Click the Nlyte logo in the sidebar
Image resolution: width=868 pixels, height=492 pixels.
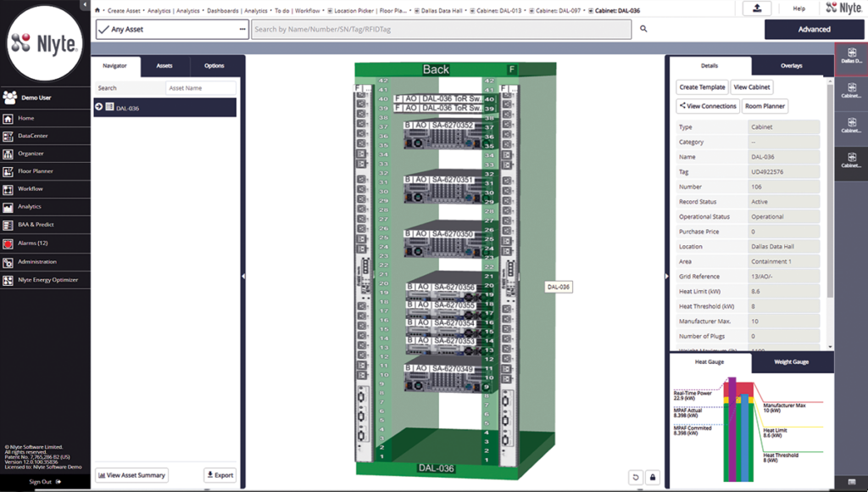[x=46, y=43]
